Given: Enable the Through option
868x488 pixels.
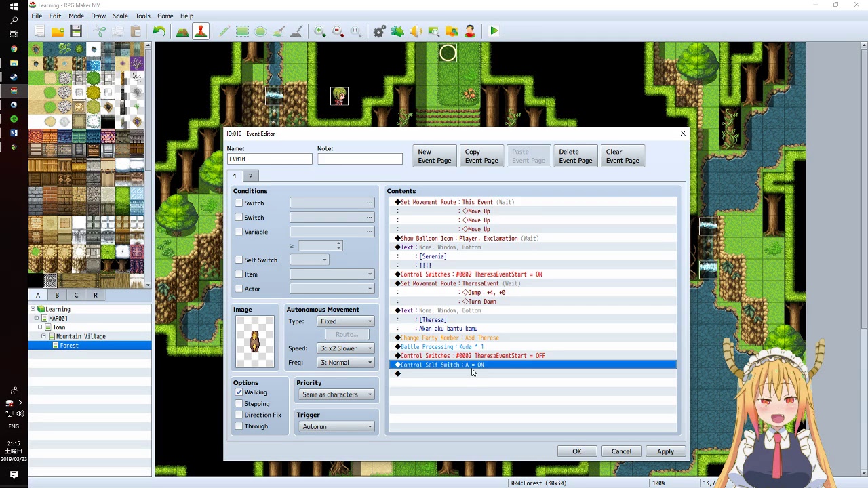Looking at the screenshot, I should coord(239,426).
